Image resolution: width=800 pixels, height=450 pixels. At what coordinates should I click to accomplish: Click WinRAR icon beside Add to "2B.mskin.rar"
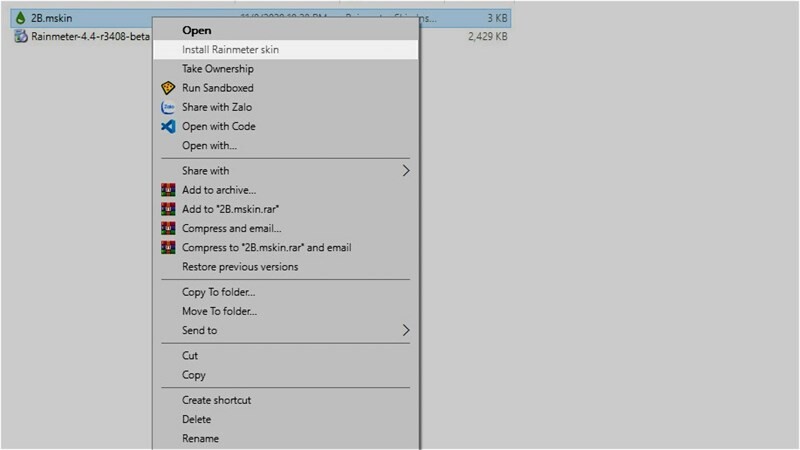tap(168, 209)
